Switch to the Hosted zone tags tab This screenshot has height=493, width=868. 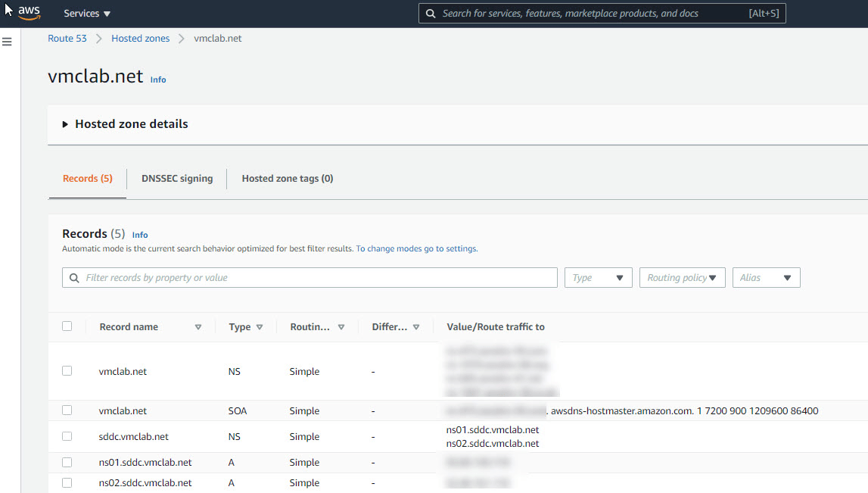[x=288, y=179]
